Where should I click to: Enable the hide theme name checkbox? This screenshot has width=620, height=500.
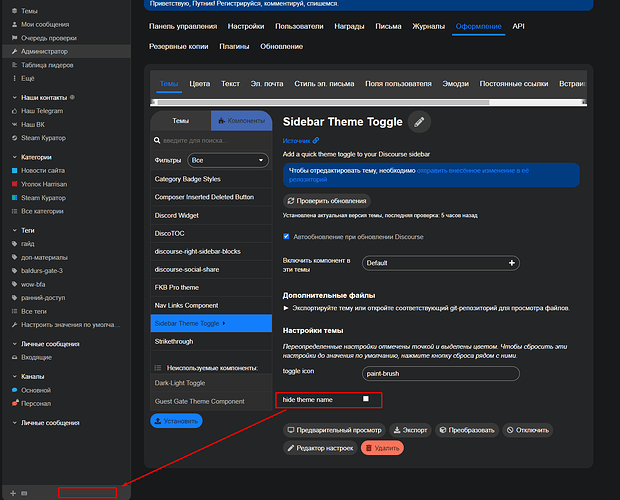point(366,399)
